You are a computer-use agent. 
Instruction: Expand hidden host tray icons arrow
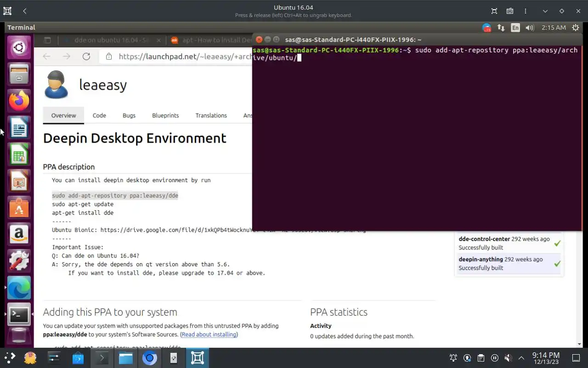click(521, 358)
